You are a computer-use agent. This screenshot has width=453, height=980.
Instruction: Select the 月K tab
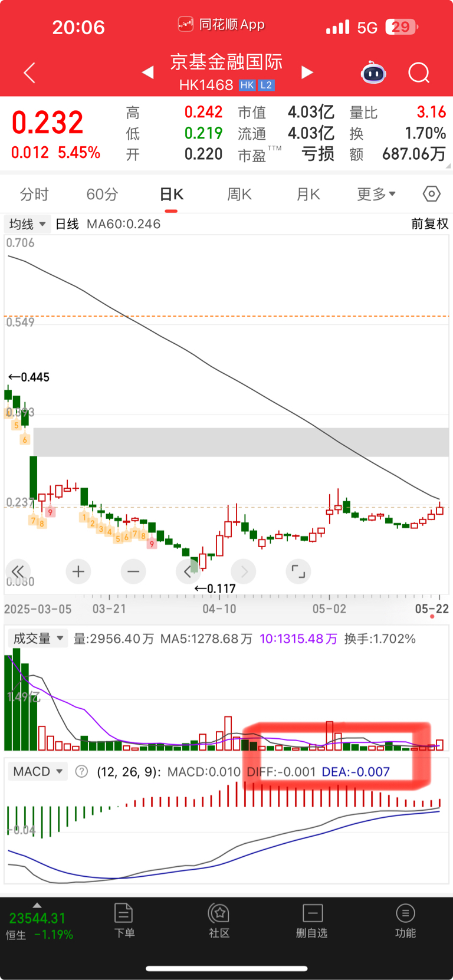[x=308, y=194]
